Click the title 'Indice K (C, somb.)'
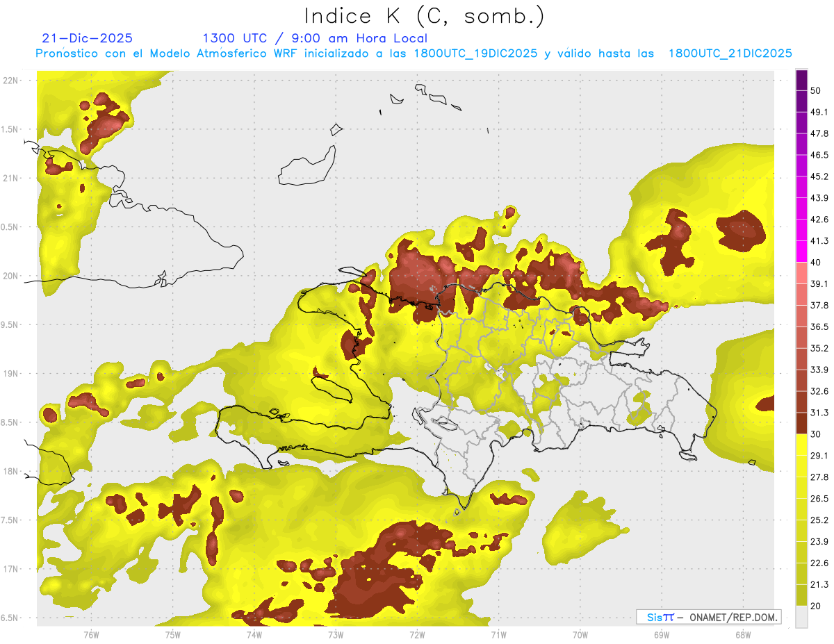 pos(425,16)
